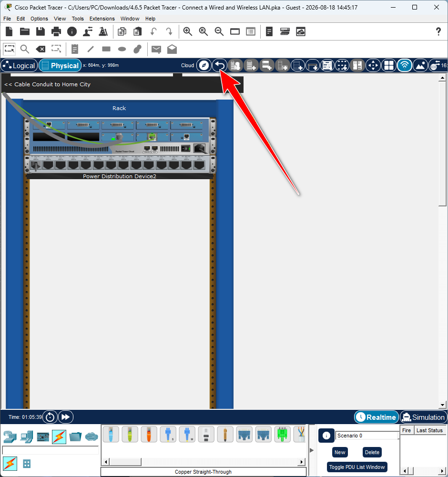Select the Copper Cross-Over orange cable
448x477 pixels.
click(149, 435)
